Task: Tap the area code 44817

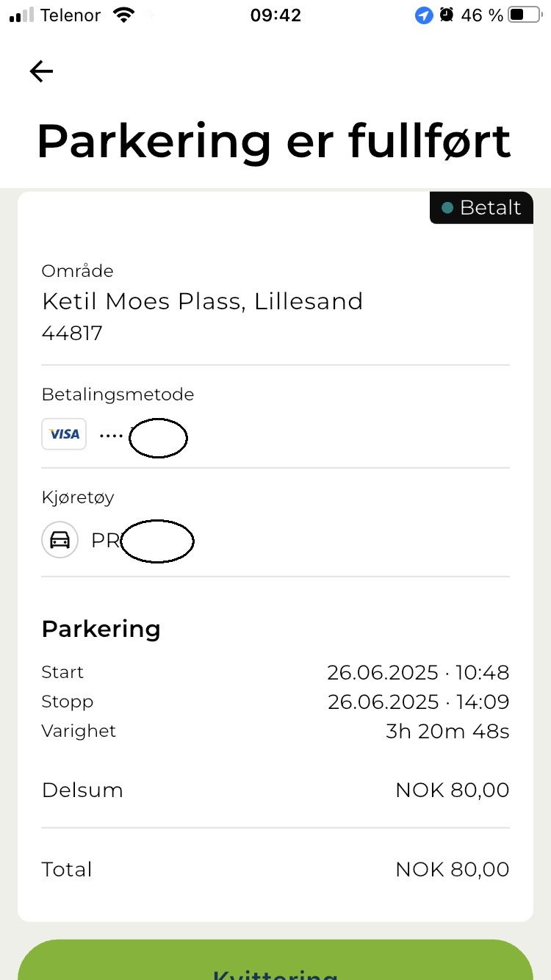Action: click(x=72, y=334)
